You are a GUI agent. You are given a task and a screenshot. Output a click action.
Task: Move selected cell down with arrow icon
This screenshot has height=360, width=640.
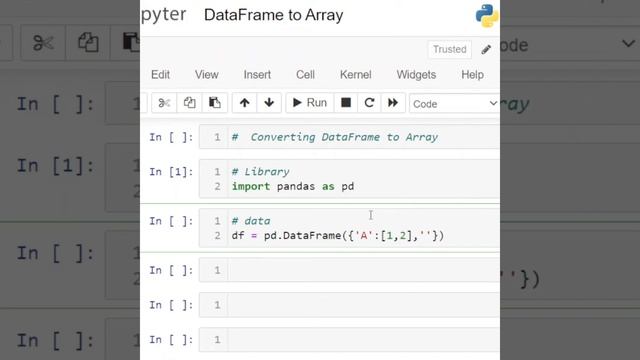269,103
